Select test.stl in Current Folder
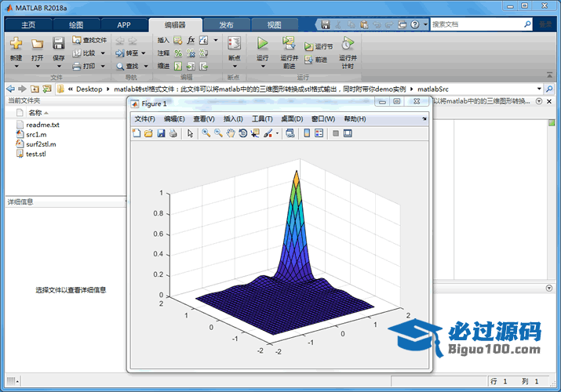 point(36,154)
